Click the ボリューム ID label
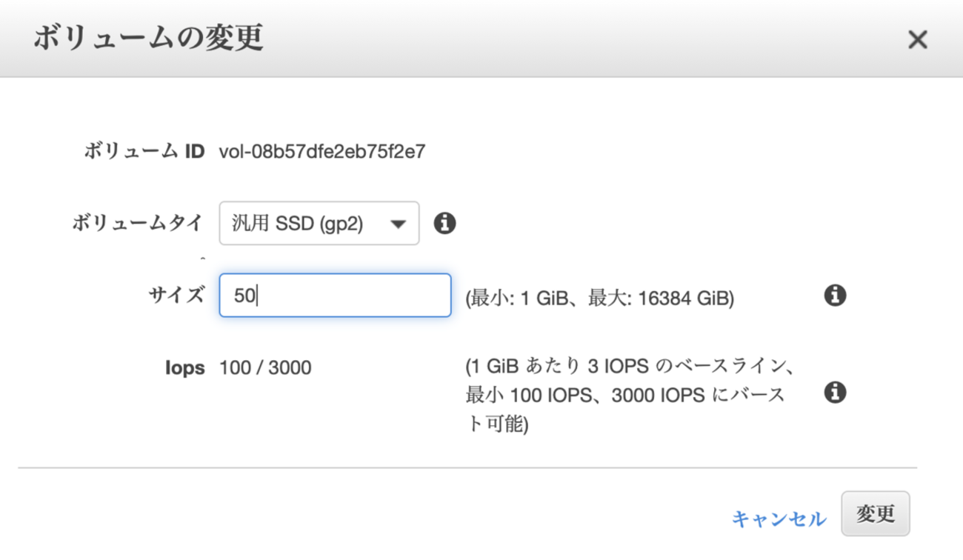 click(x=144, y=152)
